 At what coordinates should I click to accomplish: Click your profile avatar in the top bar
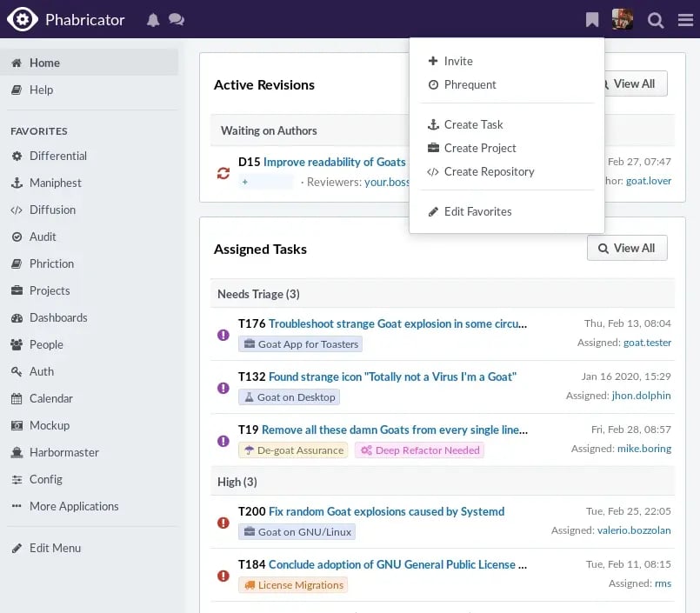[623, 18]
